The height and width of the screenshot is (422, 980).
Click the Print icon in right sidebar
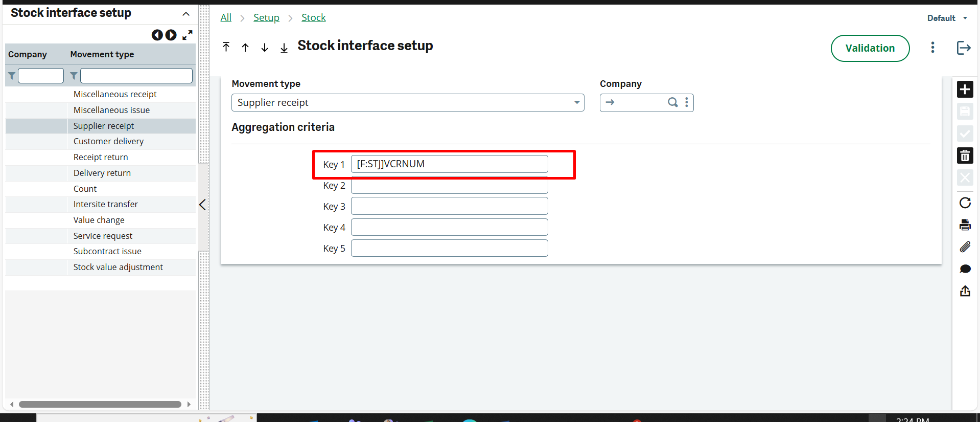click(965, 225)
